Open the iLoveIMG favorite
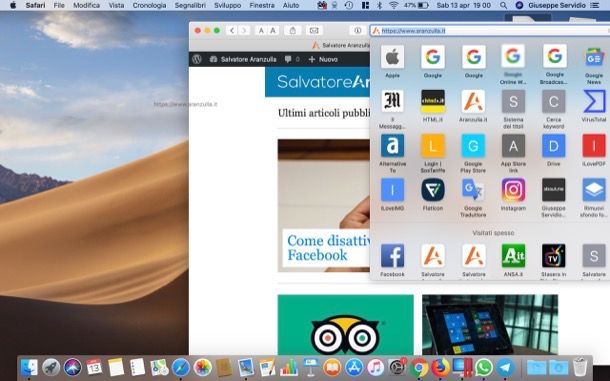Image resolution: width=610 pixels, height=381 pixels. coord(392,190)
